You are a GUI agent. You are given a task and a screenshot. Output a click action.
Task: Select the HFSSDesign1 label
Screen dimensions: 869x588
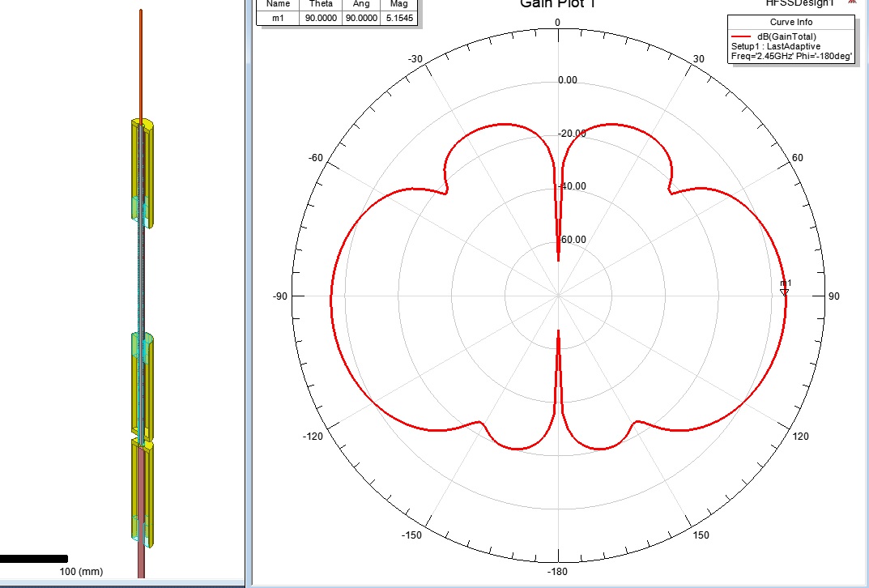click(799, 4)
